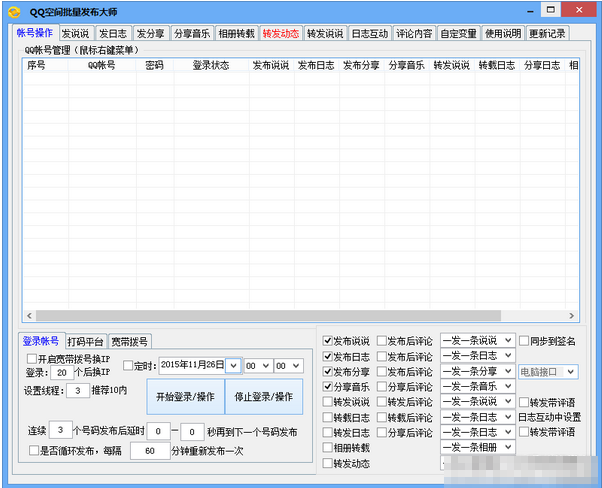Image resolution: width=602 pixels, height=488 pixels.
Task: Select the 使用说明 tab
Action: 503,33
